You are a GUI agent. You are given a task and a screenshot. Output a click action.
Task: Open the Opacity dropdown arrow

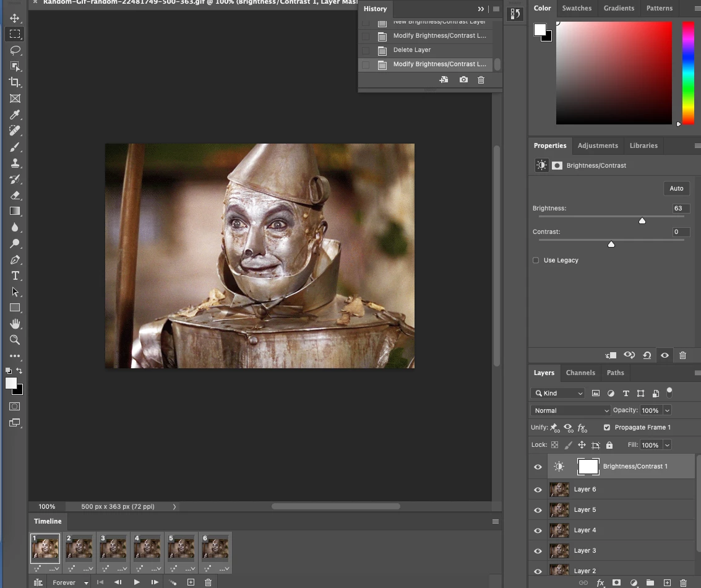[667, 410]
